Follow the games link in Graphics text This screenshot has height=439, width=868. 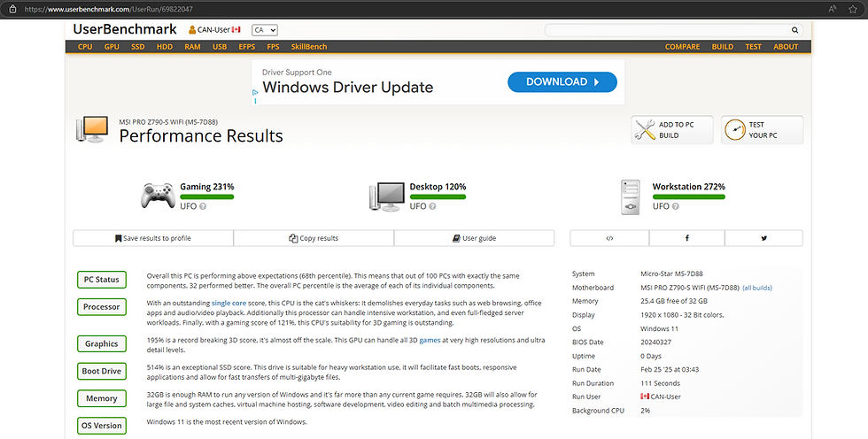pos(430,341)
